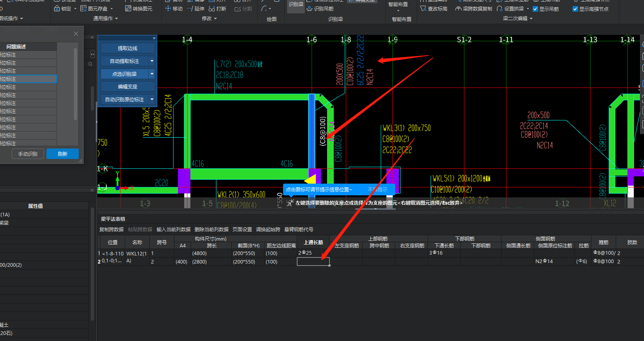Click 悬臂钢筋代号 in the beam table toolbar
Screen dimensions: 644x341
[x=299, y=229]
